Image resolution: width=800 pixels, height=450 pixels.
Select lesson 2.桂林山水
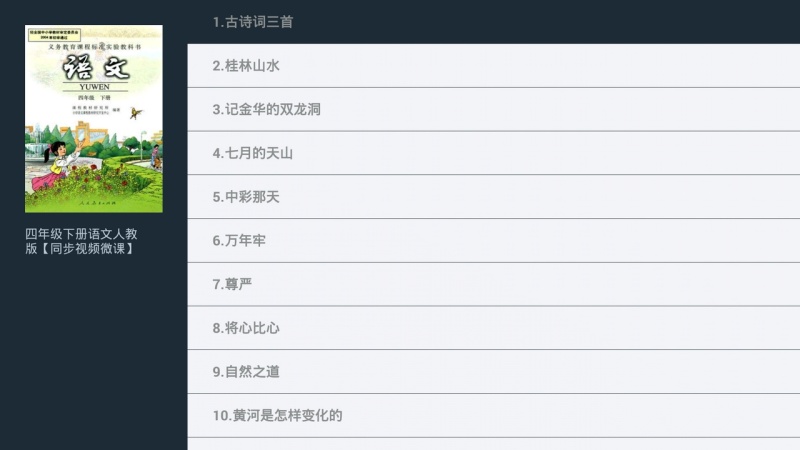pos(493,65)
